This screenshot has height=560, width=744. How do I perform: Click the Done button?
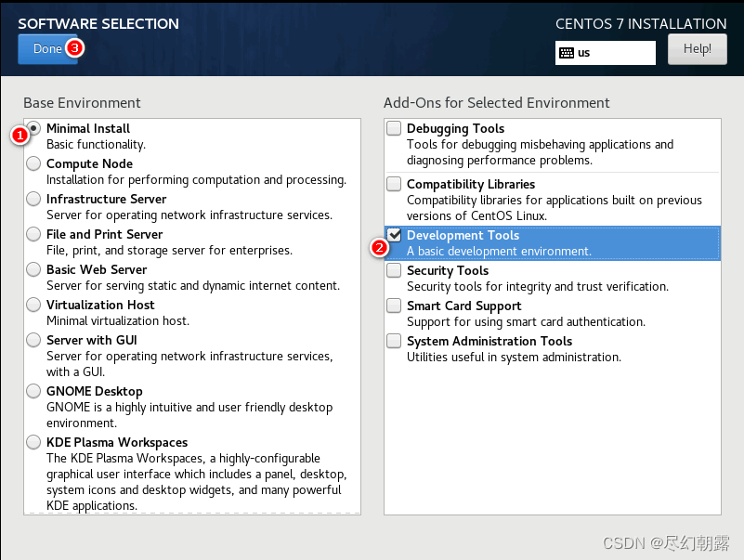click(47, 49)
